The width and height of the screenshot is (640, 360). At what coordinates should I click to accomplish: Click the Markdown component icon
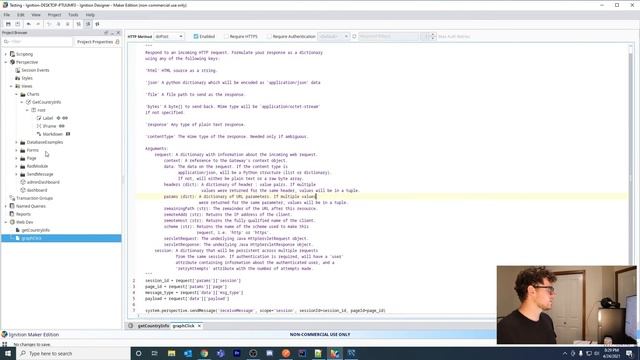39,134
